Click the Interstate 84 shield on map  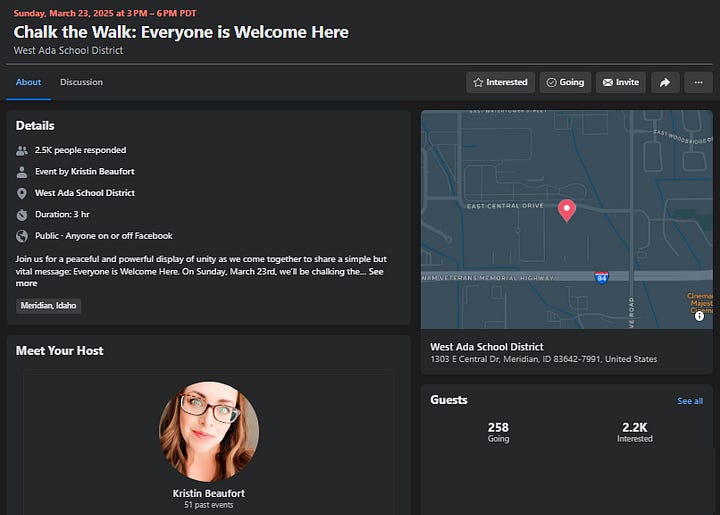[x=602, y=277]
